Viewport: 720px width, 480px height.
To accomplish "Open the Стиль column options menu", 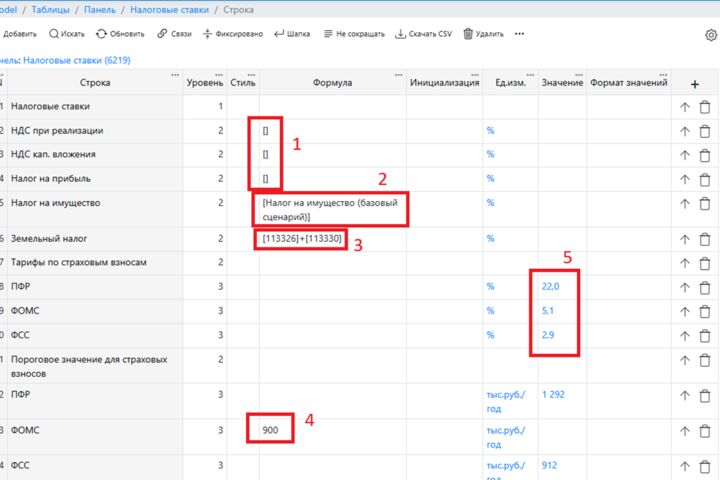I will coord(251,75).
